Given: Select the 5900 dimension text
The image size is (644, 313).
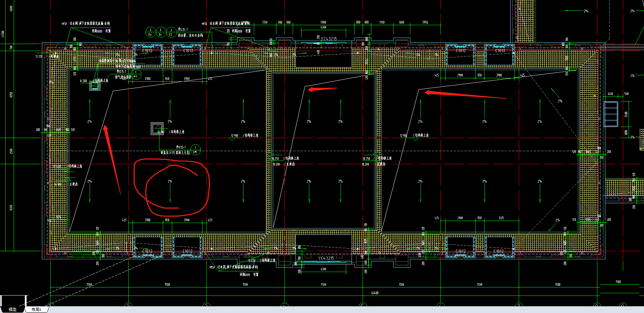Looking at the screenshot, I should pos(323,23).
